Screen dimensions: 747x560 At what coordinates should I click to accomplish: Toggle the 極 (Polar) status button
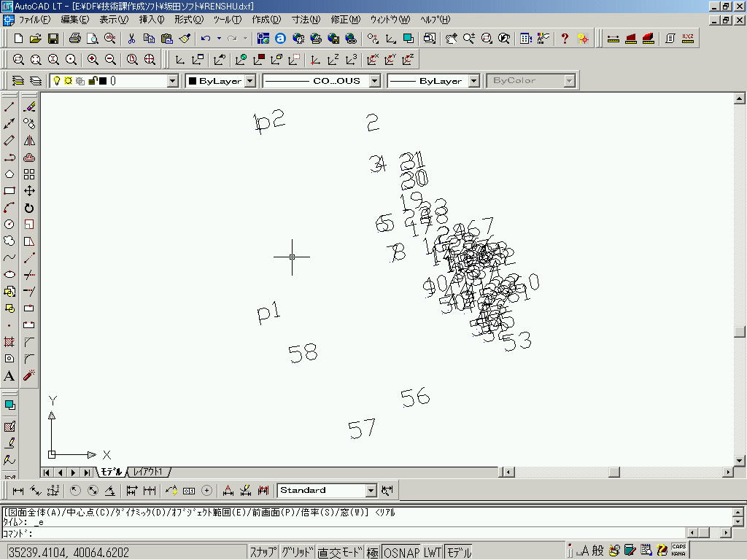(373, 552)
